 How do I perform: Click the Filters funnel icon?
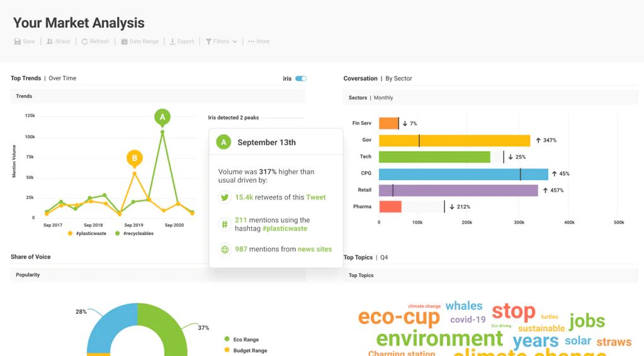tap(208, 42)
